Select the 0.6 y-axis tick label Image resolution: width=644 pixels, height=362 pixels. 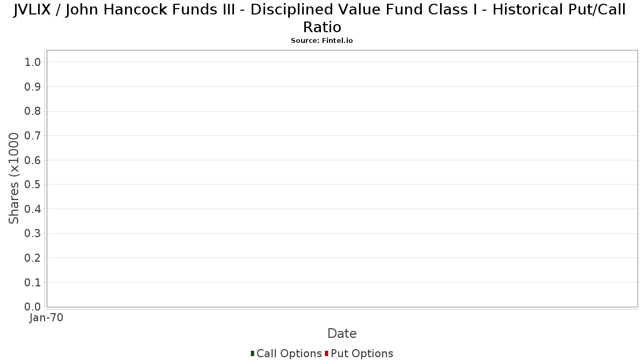(x=33, y=160)
